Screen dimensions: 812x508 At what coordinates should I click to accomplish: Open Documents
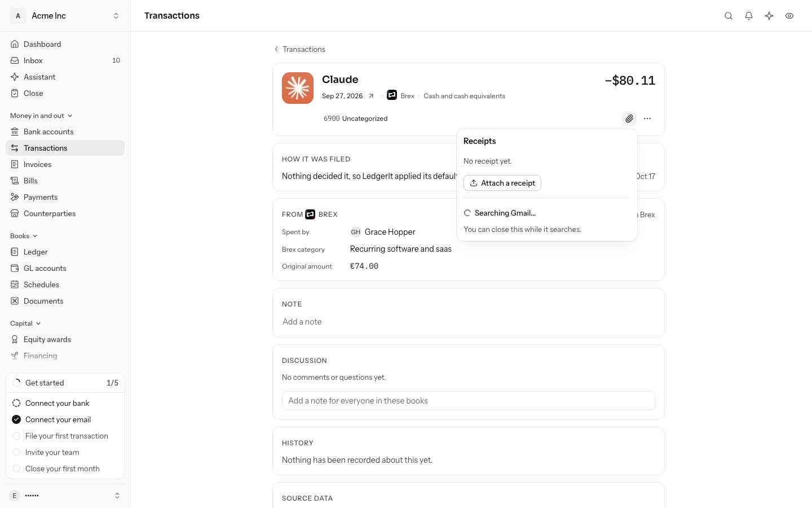(x=65, y=301)
